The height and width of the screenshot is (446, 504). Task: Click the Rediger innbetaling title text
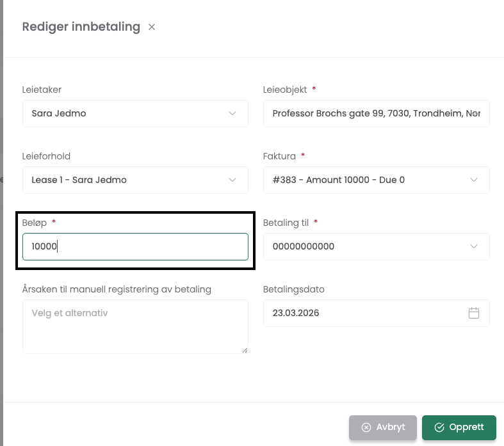pos(81,27)
